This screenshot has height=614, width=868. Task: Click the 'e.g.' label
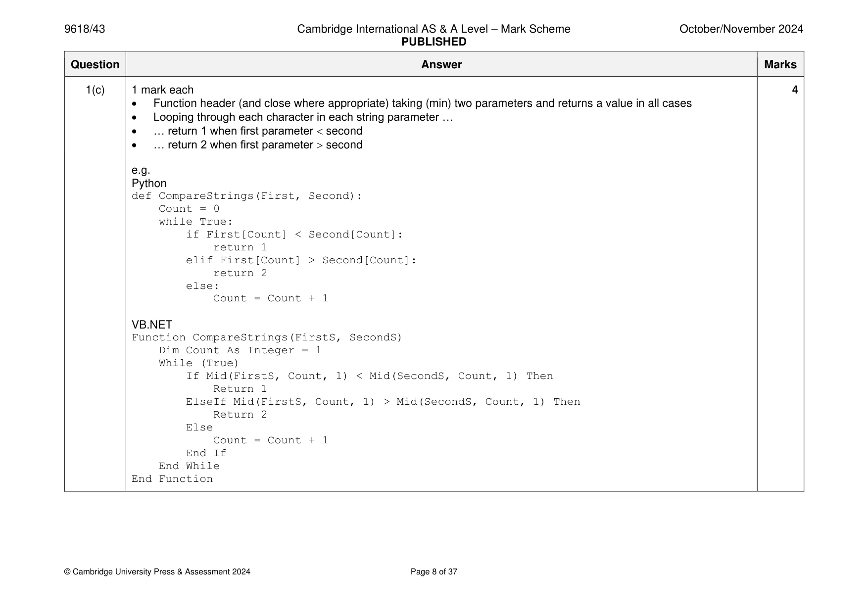141,171
